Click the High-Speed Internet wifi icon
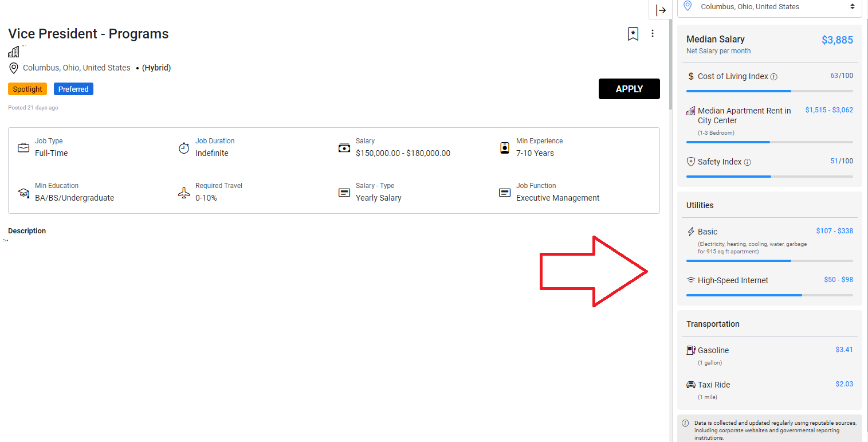This screenshot has width=868, height=442. 691,280
